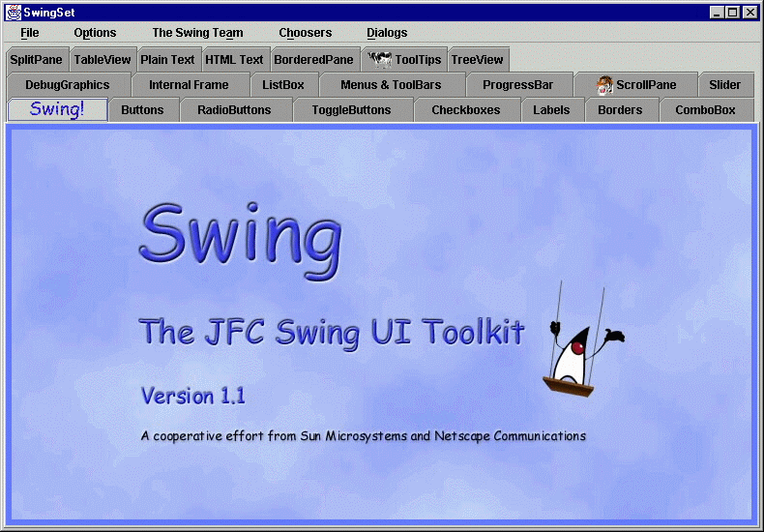Select the Swing! tab
The height and width of the screenshot is (532, 764).
click(x=57, y=109)
